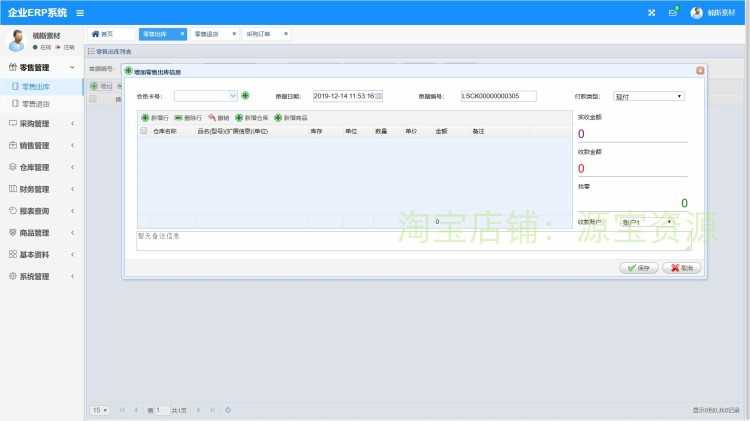The width and height of the screenshot is (750, 421).
Task: Check the select-all box in dialog grid header
Action: click(x=143, y=131)
